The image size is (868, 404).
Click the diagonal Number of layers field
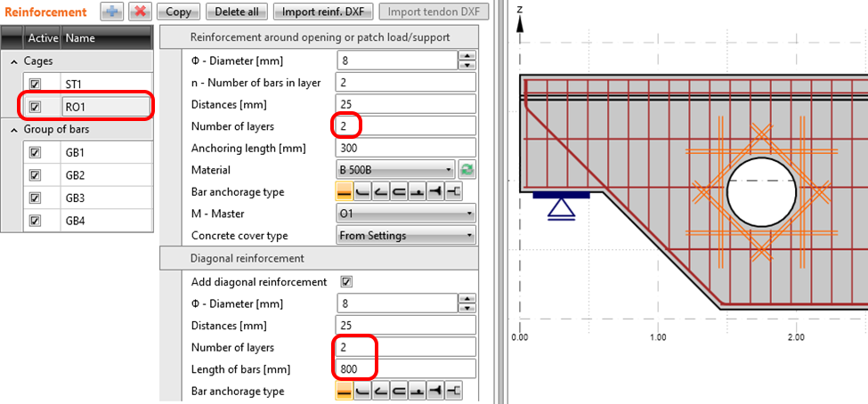406,348
